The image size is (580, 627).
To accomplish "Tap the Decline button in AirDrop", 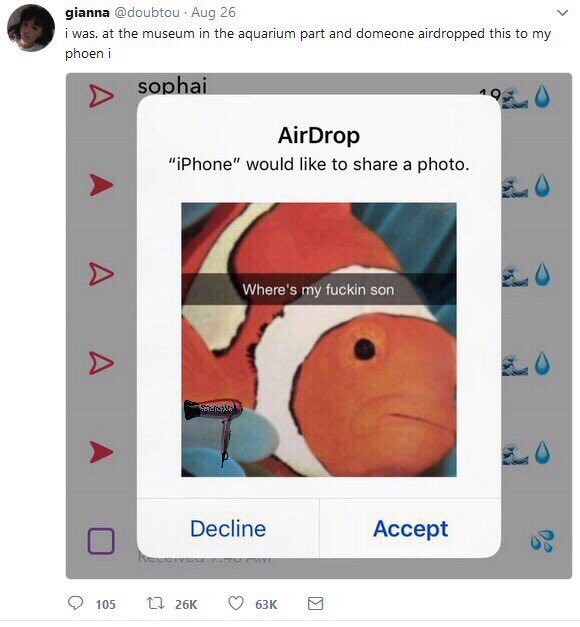I will (x=228, y=529).
